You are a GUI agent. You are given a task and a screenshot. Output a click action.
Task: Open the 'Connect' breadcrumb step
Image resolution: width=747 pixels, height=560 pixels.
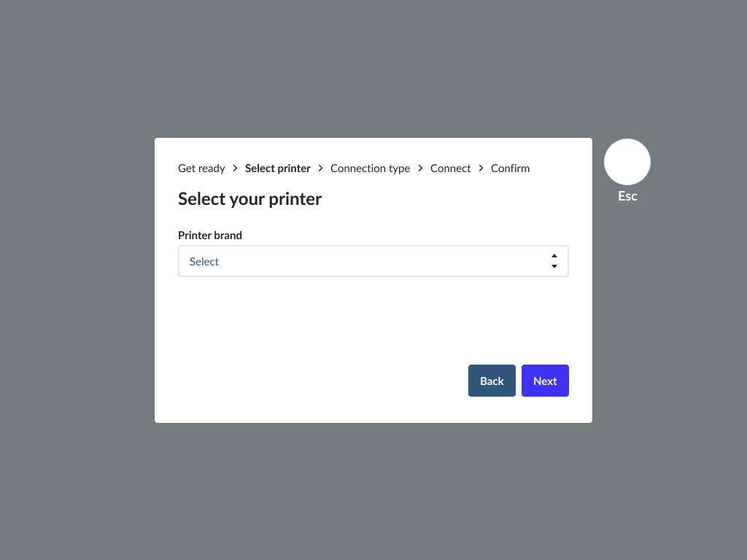pyautogui.click(x=451, y=168)
